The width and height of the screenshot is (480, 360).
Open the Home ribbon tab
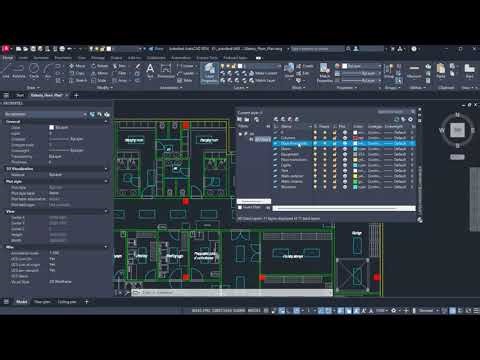[x=8, y=58]
